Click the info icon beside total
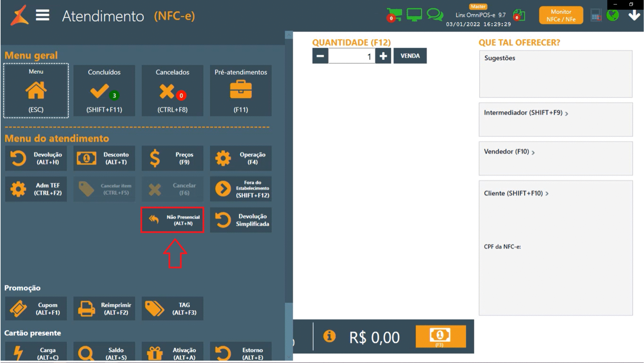The image size is (644, 363). [329, 336]
